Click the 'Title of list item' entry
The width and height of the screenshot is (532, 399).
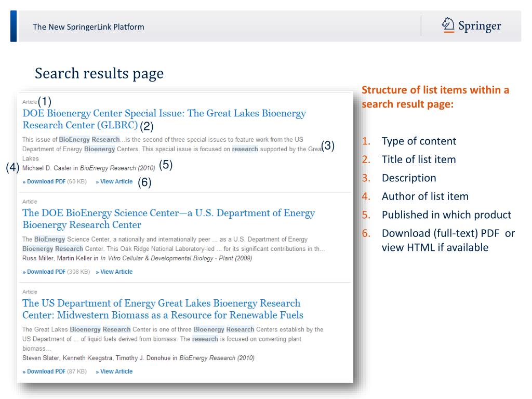tap(419, 159)
